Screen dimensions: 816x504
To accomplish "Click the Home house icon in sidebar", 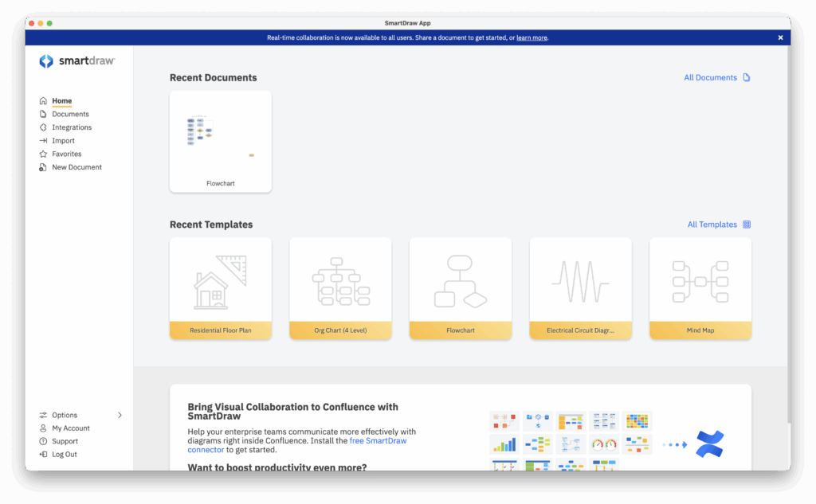I will pos(43,100).
